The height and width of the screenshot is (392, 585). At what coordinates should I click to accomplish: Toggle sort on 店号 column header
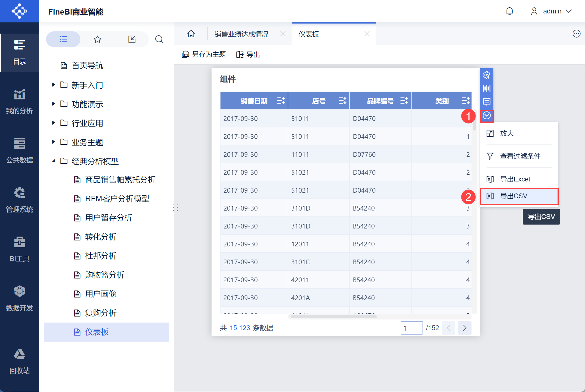pos(342,101)
